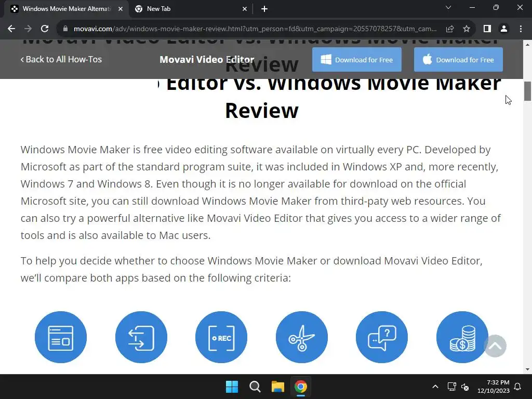The image size is (532, 399).
Task: Click the share page icon
Action: [x=450, y=29]
